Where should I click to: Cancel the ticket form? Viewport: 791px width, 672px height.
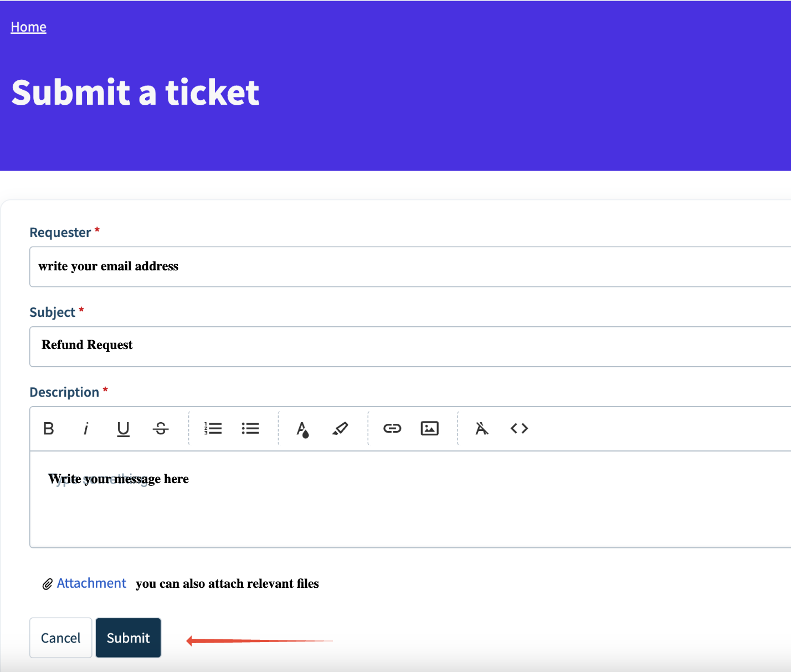coord(60,638)
